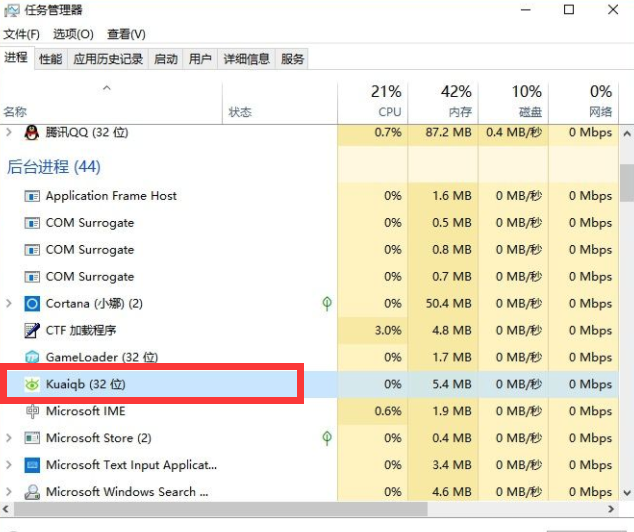Sort by the 网络 column header
This screenshot has height=532, width=634.
[x=583, y=101]
